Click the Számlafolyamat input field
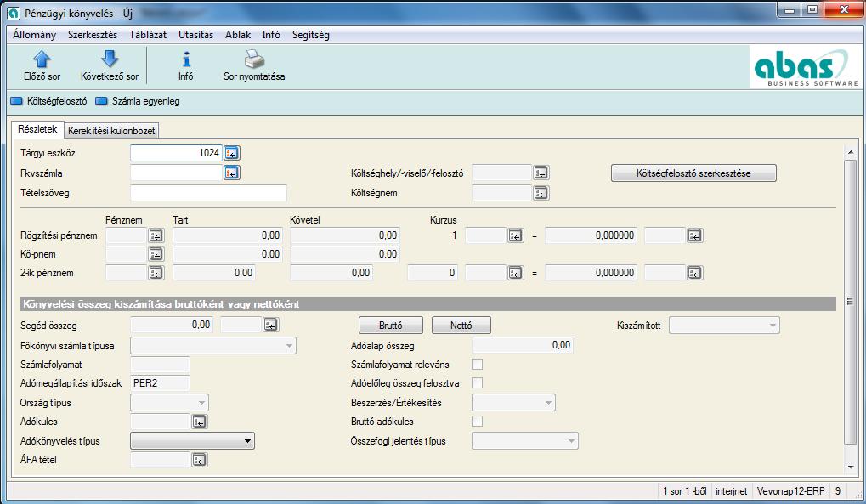The width and height of the screenshot is (866, 504). tap(160, 365)
